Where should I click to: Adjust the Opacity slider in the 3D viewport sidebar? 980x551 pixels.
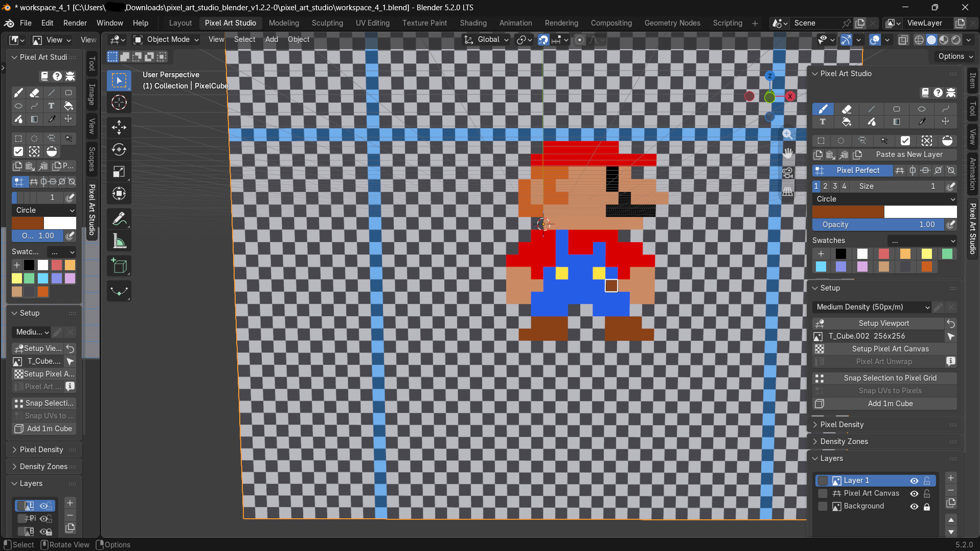coord(878,225)
